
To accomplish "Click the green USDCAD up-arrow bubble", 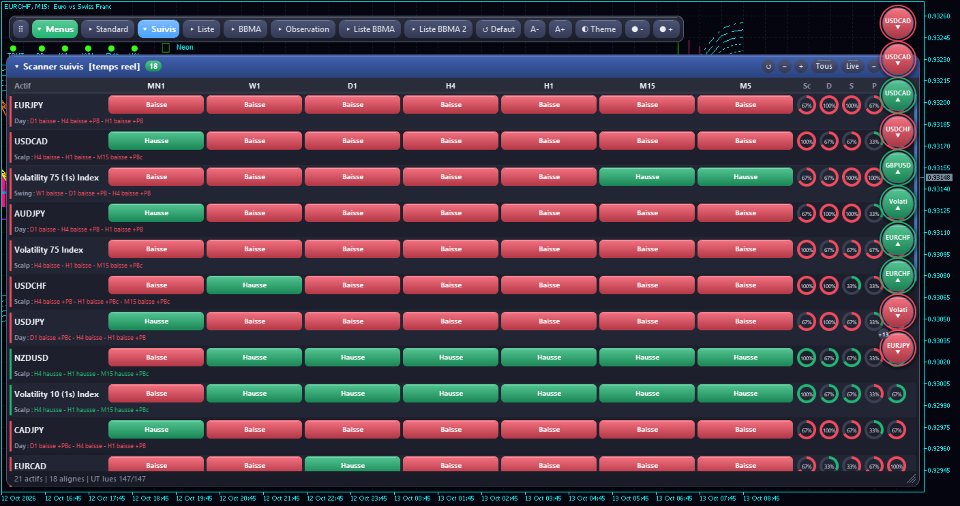I will 898,96.
